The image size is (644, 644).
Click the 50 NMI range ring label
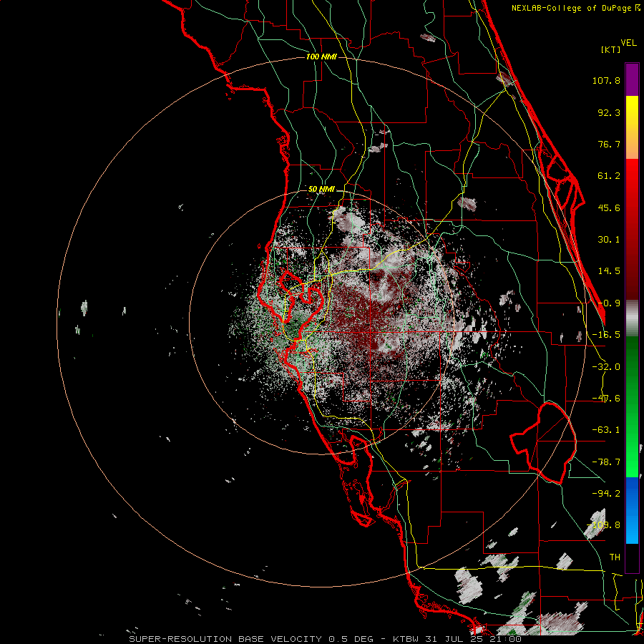pos(321,189)
